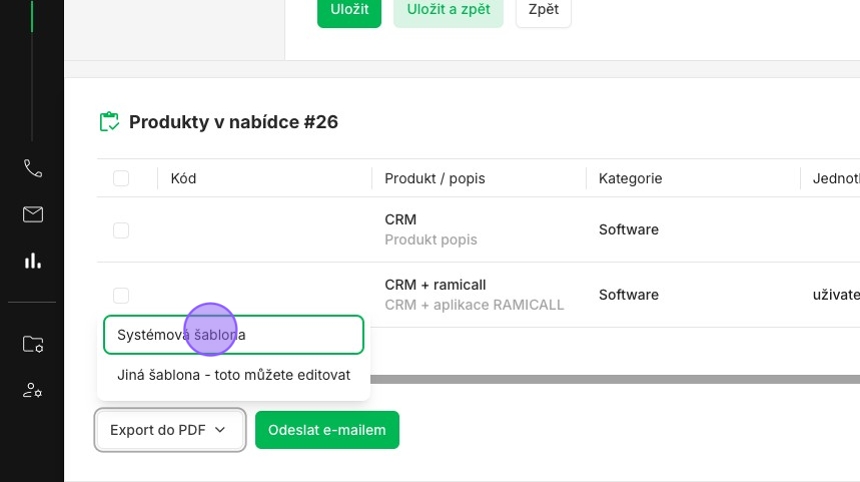The height and width of the screenshot is (482, 860).
Task: Open the user settings sidebar icon
Action: click(33, 390)
